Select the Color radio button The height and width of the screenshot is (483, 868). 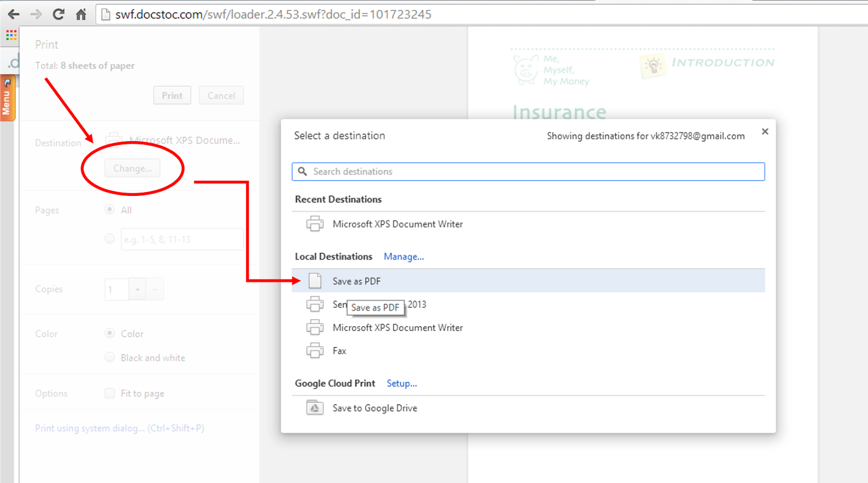(110, 333)
